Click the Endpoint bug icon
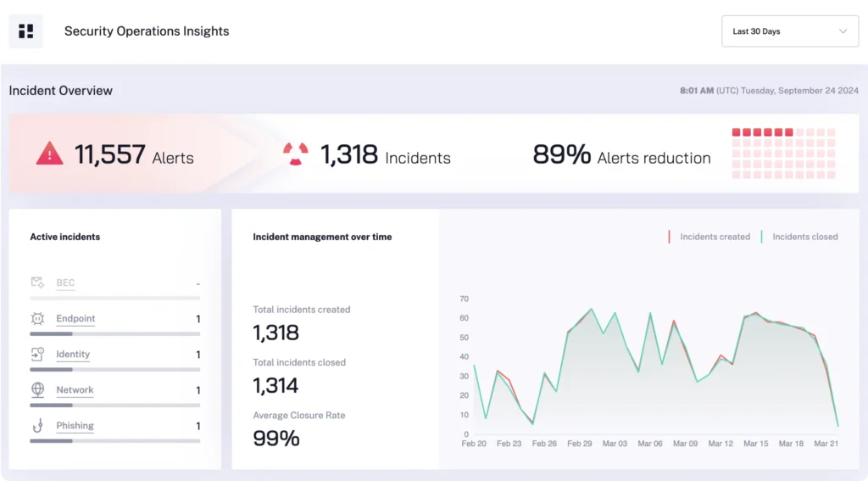This screenshot has height=481, width=868. [38, 319]
